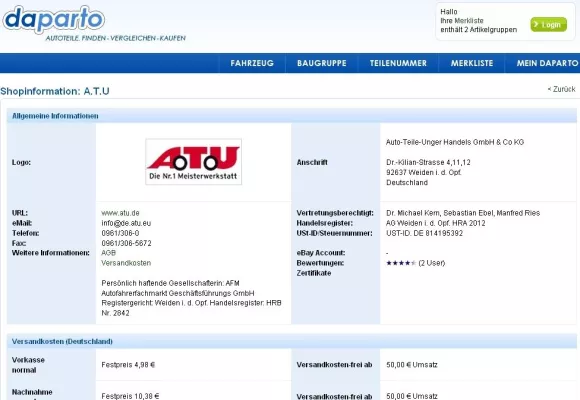The image size is (580, 400).
Task: Click the Bewertungen label
Action: point(320,263)
